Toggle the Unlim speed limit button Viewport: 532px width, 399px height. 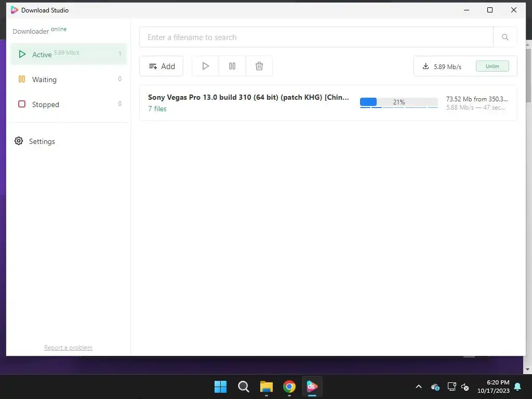click(493, 66)
